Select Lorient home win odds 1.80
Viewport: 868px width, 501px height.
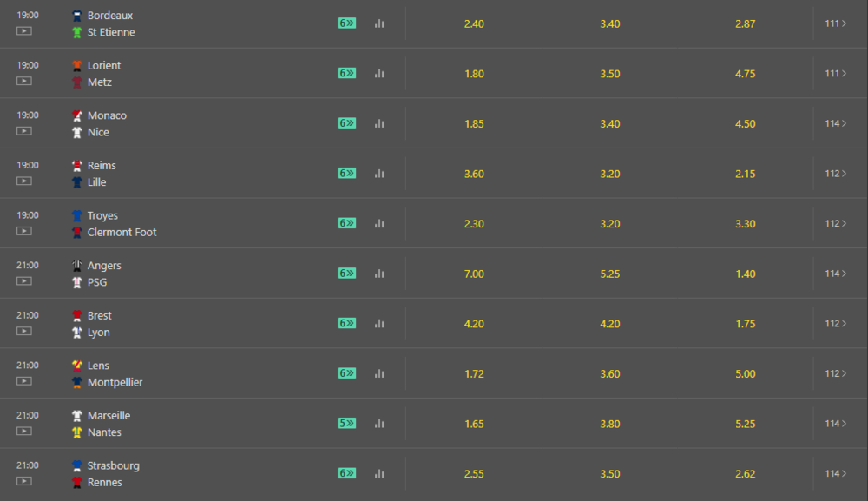coord(475,74)
